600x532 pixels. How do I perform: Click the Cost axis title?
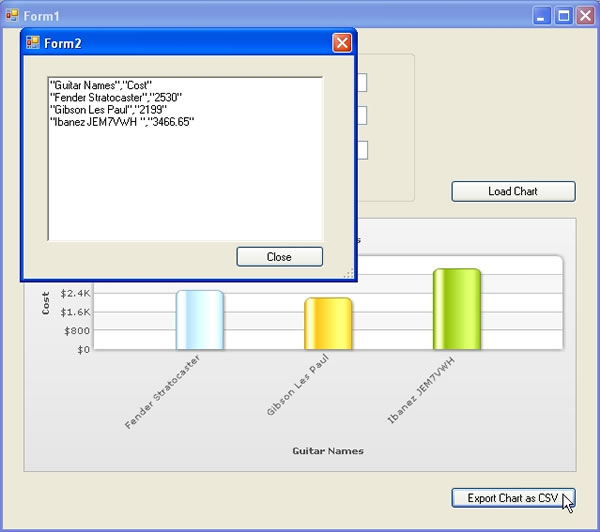[45, 304]
